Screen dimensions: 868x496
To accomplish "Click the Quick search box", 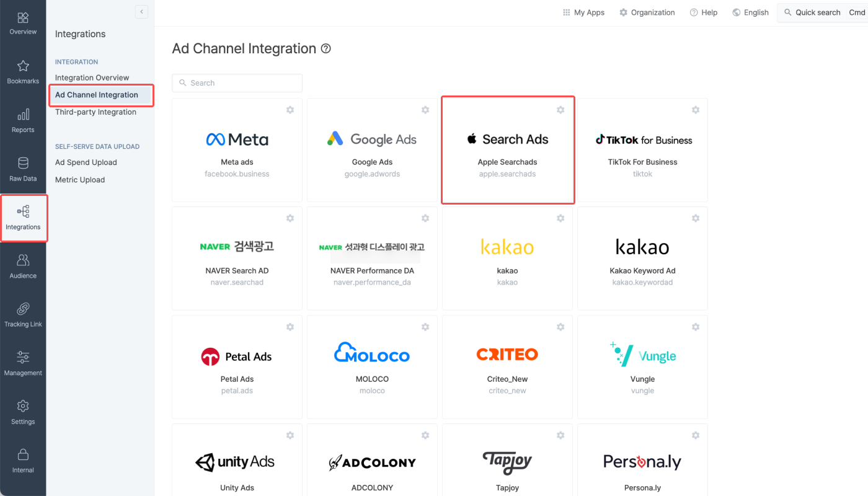I will click(x=822, y=12).
